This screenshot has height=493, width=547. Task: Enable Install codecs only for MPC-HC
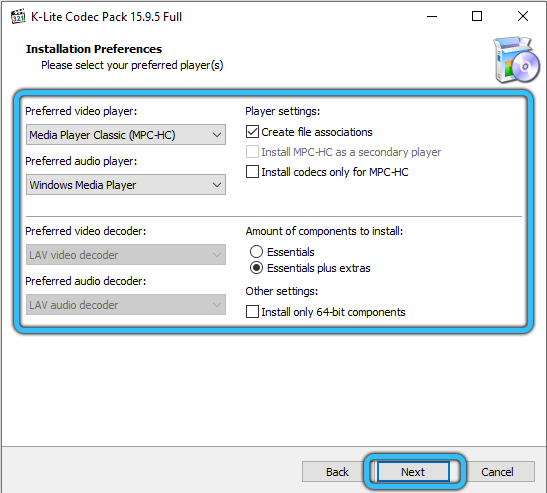click(x=252, y=172)
